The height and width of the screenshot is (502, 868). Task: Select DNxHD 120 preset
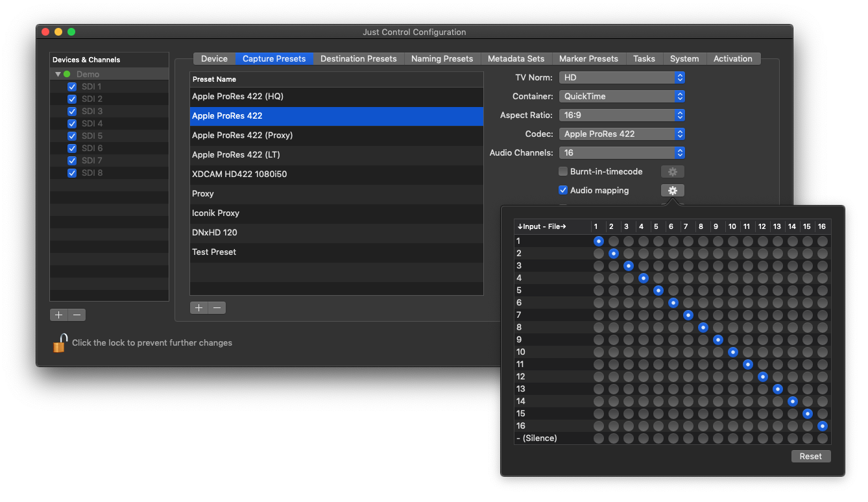click(x=337, y=233)
